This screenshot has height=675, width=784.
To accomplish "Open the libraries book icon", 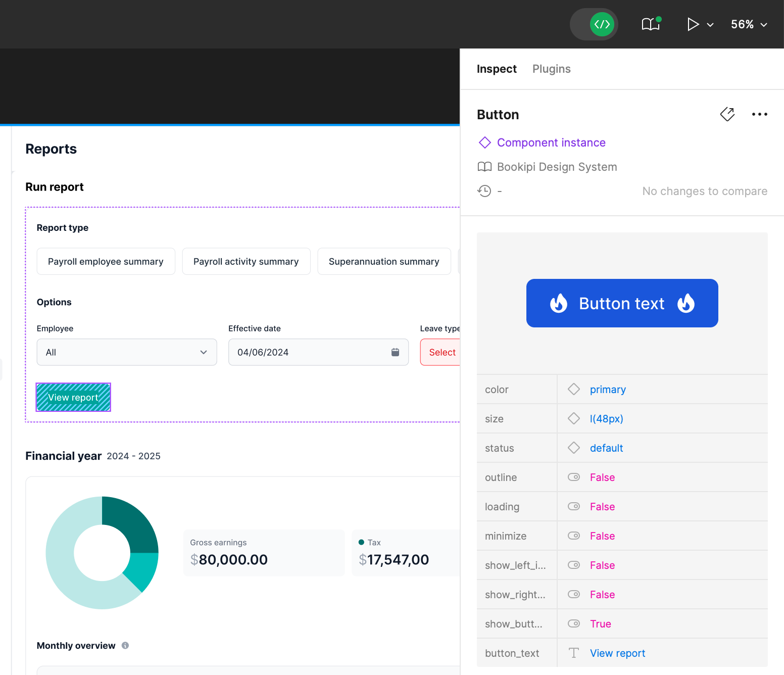I will pyautogui.click(x=651, y=24).
